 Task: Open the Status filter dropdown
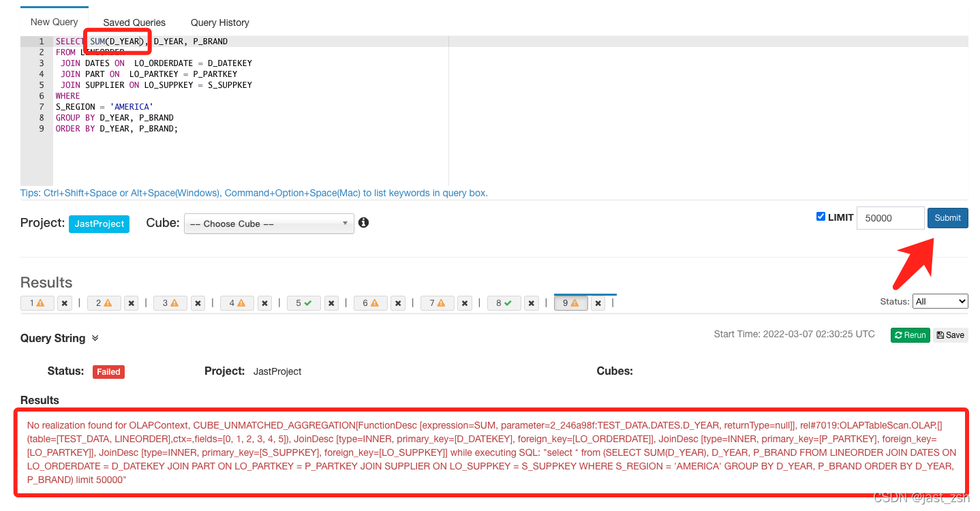click(x=940, y=301)
